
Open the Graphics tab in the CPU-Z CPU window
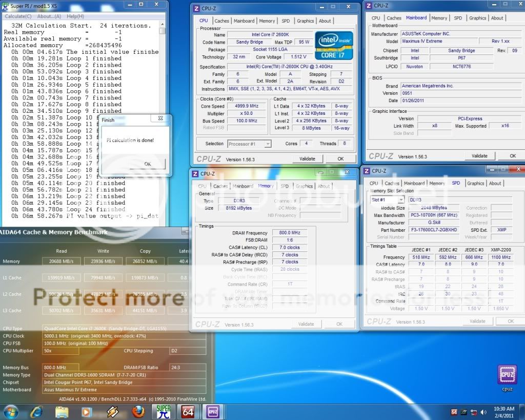tap(306, 21)
